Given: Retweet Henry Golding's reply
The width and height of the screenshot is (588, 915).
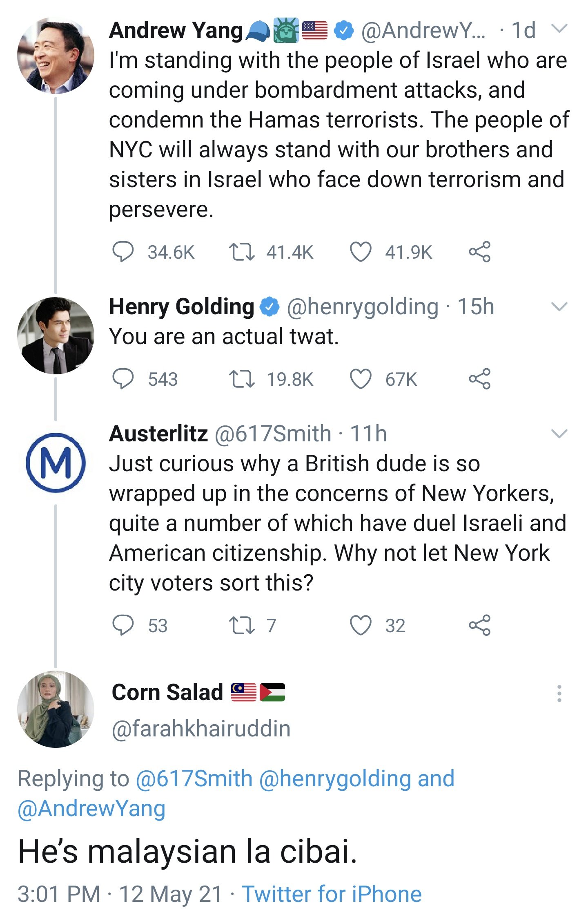Looking at the screenshot, I should coord(242,379).
